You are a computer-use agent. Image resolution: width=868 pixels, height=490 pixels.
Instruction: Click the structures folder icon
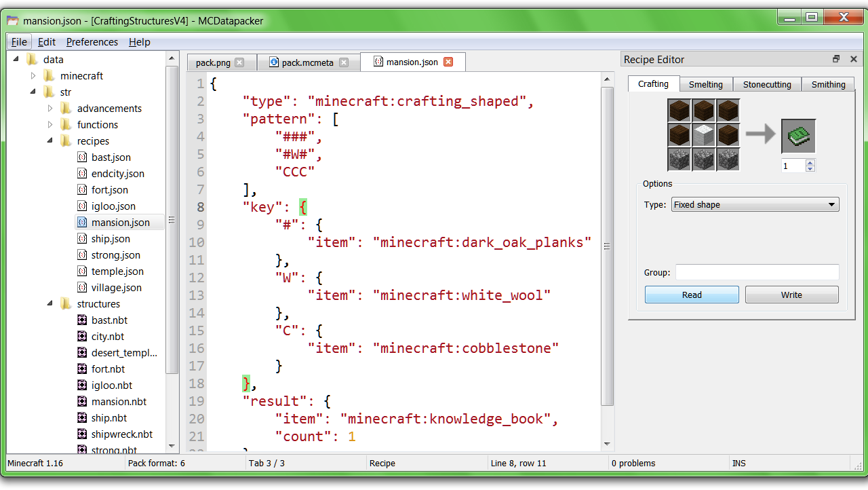point(66,303)
